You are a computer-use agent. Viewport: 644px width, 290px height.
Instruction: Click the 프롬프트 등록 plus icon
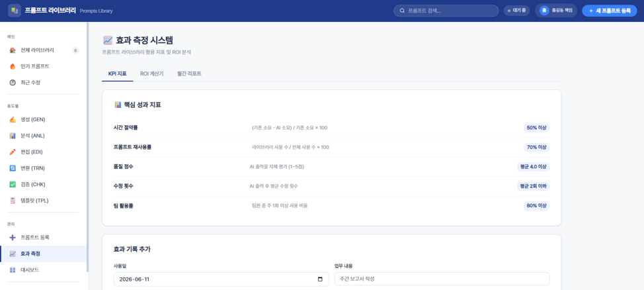[13, 237]
